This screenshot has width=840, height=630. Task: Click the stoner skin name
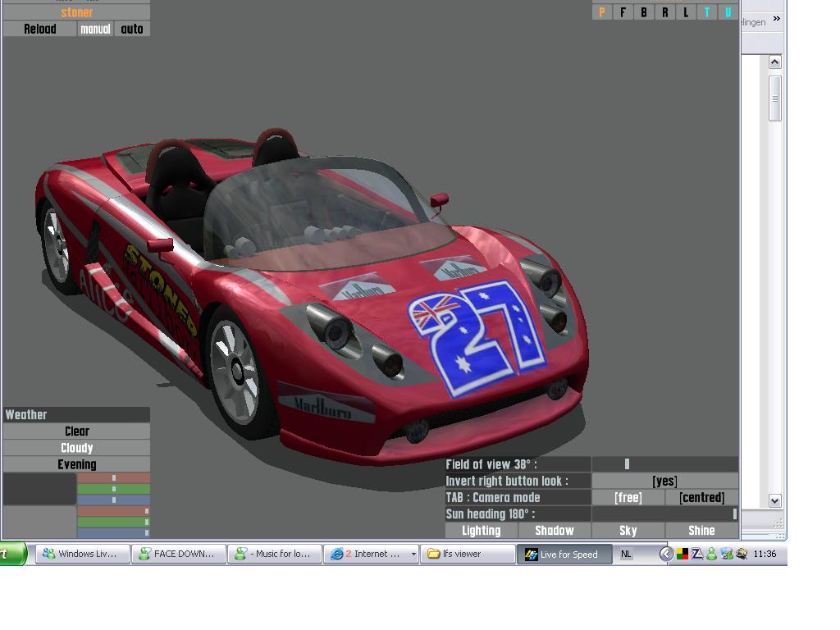coord(76,12)
